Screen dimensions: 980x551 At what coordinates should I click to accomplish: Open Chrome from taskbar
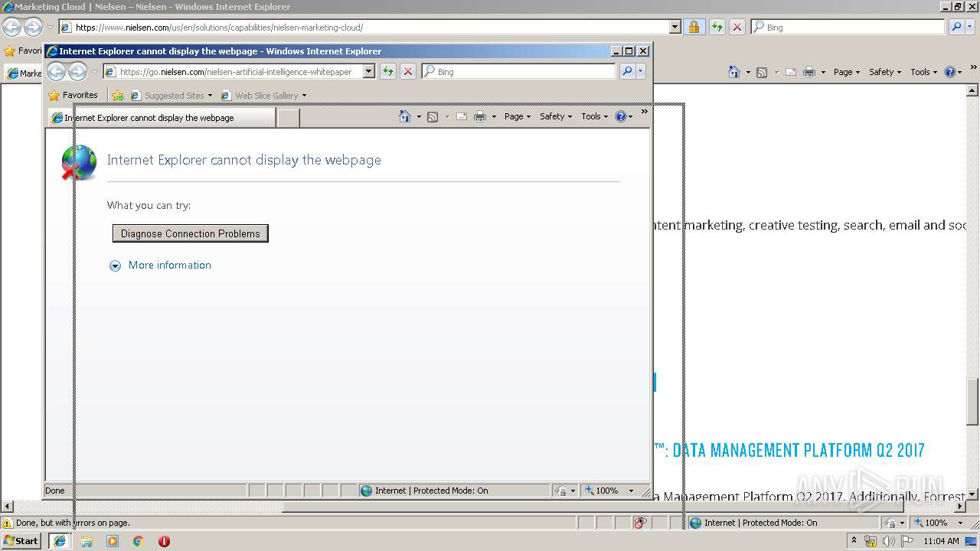pos(139,541)
